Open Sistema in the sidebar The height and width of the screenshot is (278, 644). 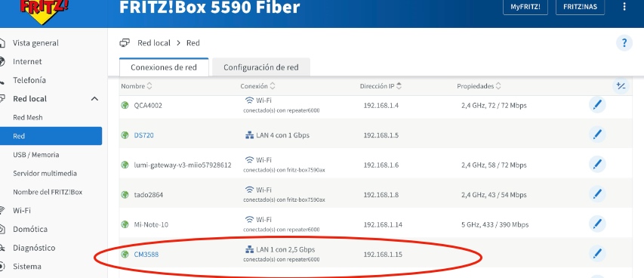coord(26,267)
